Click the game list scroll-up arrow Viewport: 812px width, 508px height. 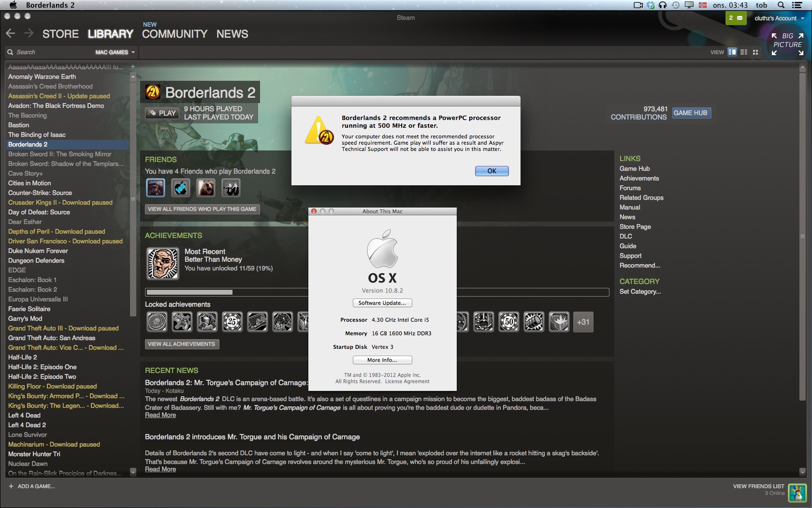pyautogui.click(x=133, y=76)
